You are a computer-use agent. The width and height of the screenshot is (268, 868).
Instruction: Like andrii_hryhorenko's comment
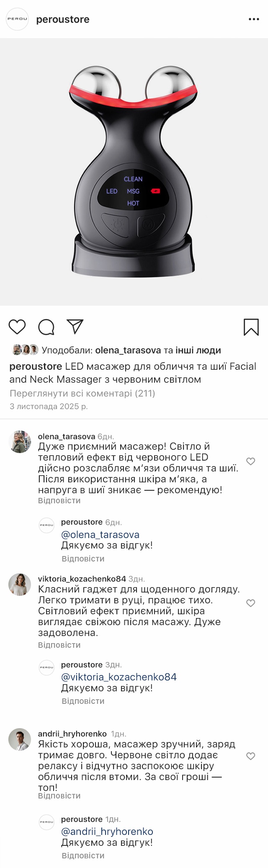click(250, 756)
